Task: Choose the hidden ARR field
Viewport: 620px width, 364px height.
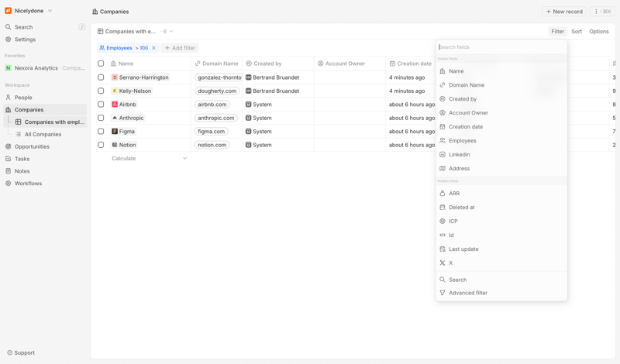Action: click(501, 194)
